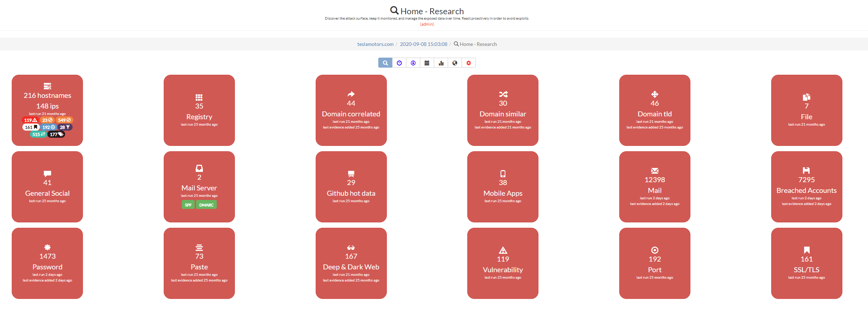Select the magnifier research view button
868x316 pixels.
[x=385, y=63]
